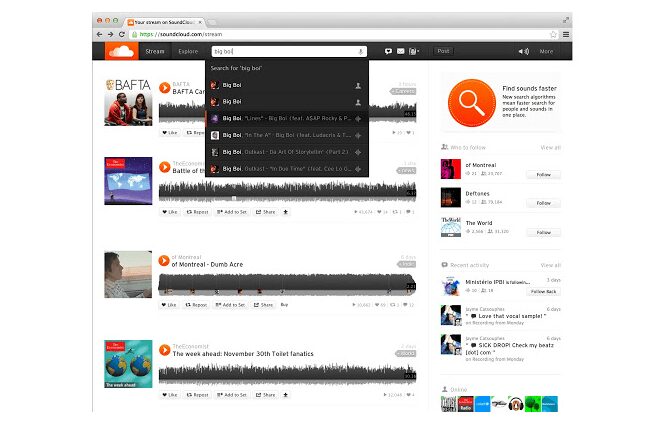The height and width of the screenshot is (432, 670).
Task: Click Buy link on Dumb Acre
Action: point(284,305)
